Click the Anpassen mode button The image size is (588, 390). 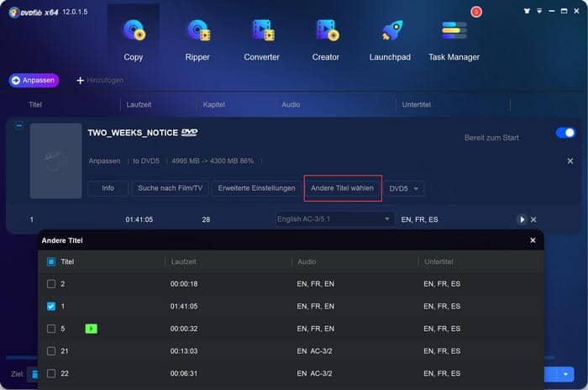[34, 81]
